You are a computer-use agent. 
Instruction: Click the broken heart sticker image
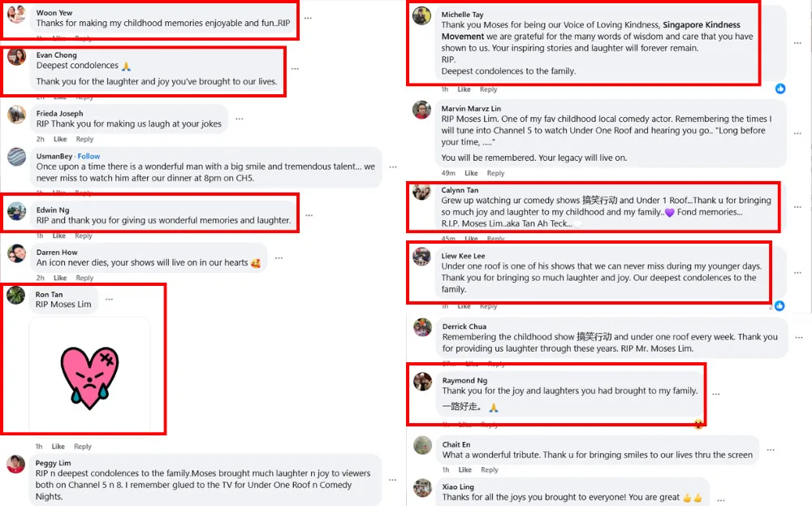[89, 375]
